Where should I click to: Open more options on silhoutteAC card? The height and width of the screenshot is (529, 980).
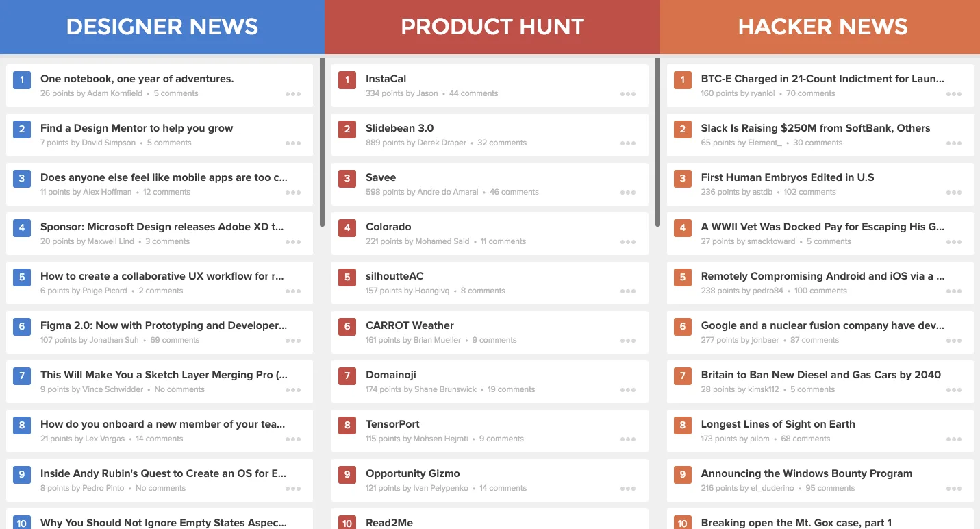pyautogui.click(x=628, y=291)
